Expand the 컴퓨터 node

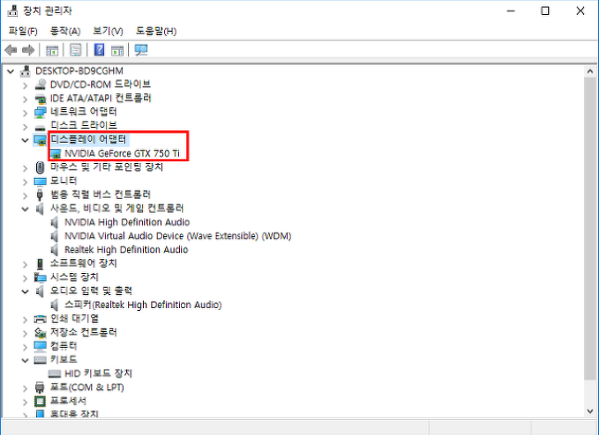pos(25,347)
